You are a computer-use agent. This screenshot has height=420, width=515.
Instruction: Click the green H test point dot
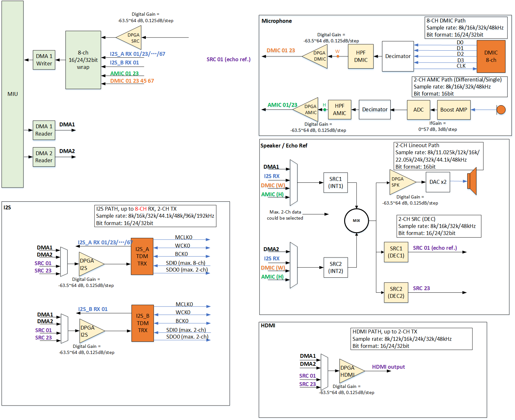pos(325,110)
